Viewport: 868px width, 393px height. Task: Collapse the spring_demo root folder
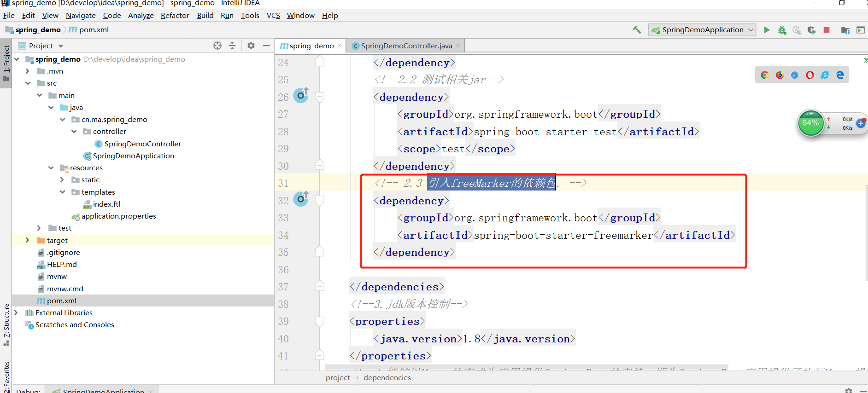[17, 59]
